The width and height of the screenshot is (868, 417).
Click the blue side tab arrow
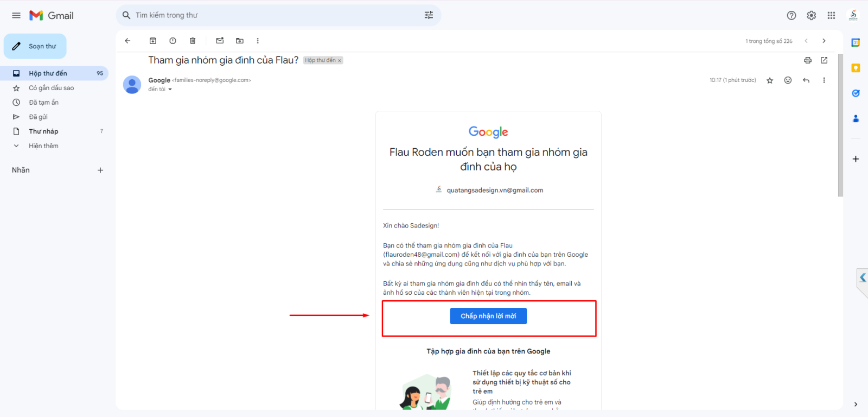pos(863,278)
